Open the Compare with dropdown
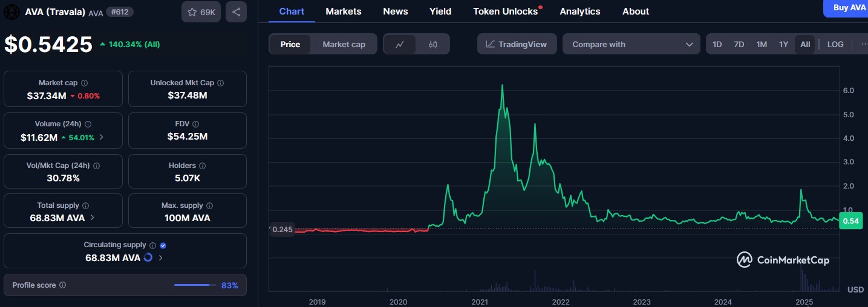Viewport: 868px width, 307px height. (631, 44)
